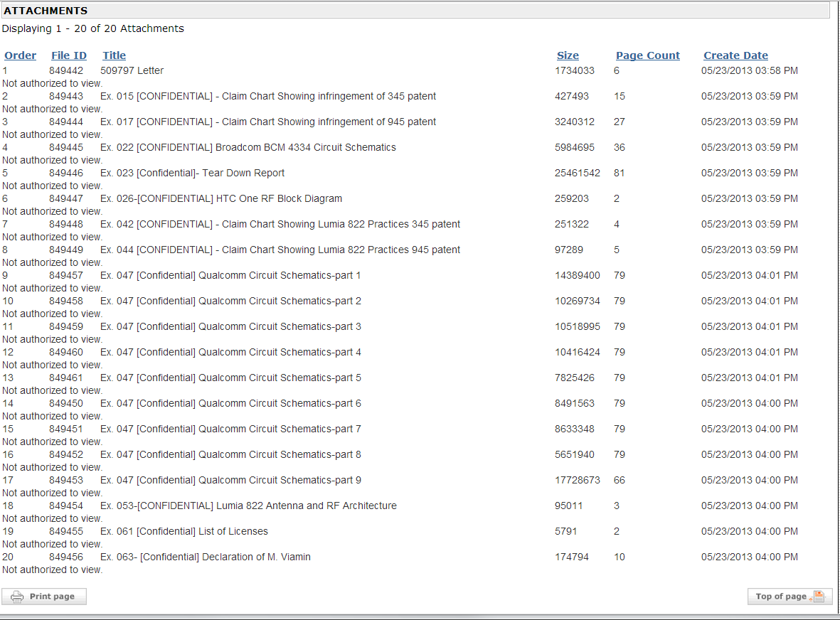Select page count 81
This screenshot has height=620, width=840.
pos(620,173)
